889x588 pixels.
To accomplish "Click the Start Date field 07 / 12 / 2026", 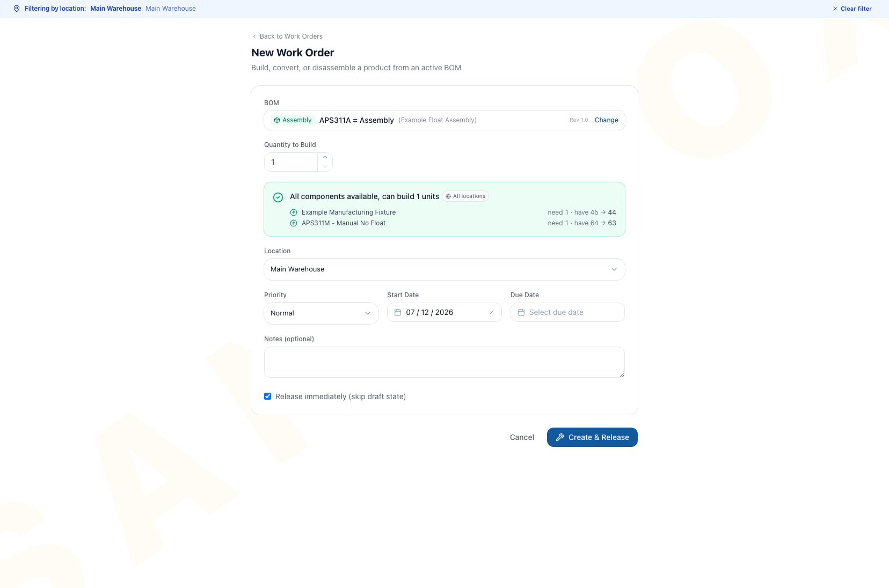I will point(445,312).
